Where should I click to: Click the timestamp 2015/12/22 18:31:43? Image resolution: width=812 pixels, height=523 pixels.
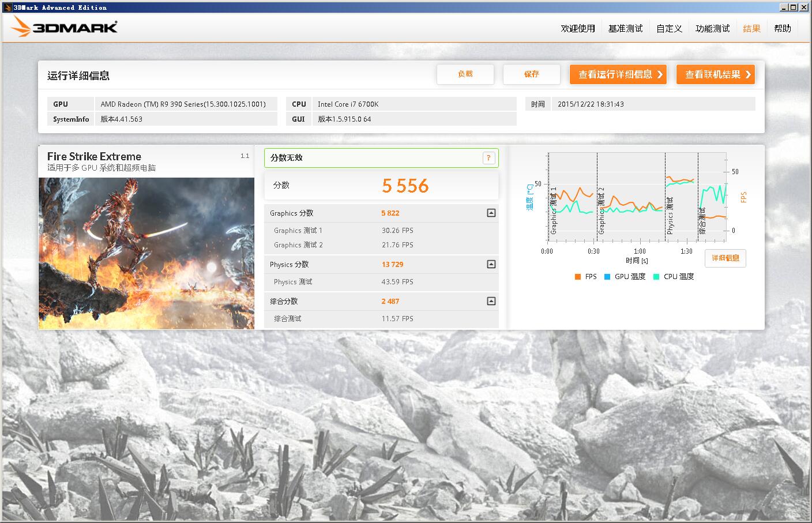coord(591,104)
